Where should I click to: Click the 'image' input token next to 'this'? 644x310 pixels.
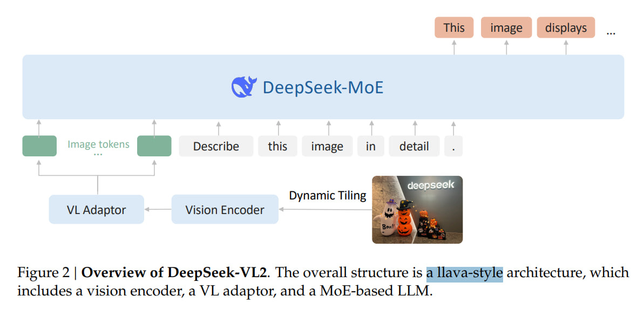pyautogui.click(x=327, y=146)
